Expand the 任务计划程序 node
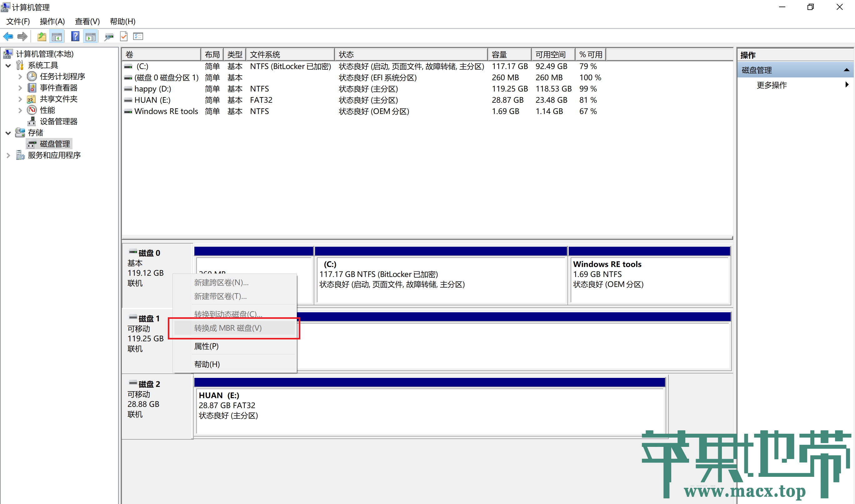This screenshot has height=504, width=855. 20,77
